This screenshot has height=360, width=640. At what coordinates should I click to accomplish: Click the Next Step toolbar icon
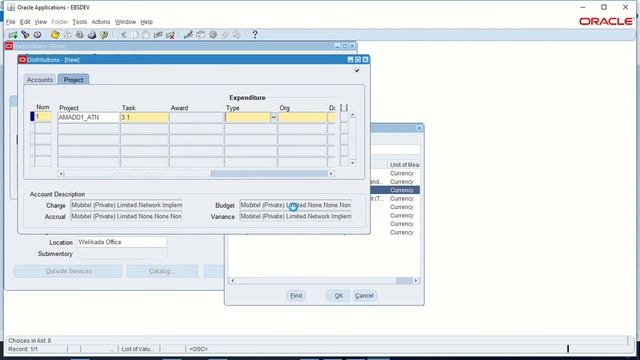tap(67, 35)
